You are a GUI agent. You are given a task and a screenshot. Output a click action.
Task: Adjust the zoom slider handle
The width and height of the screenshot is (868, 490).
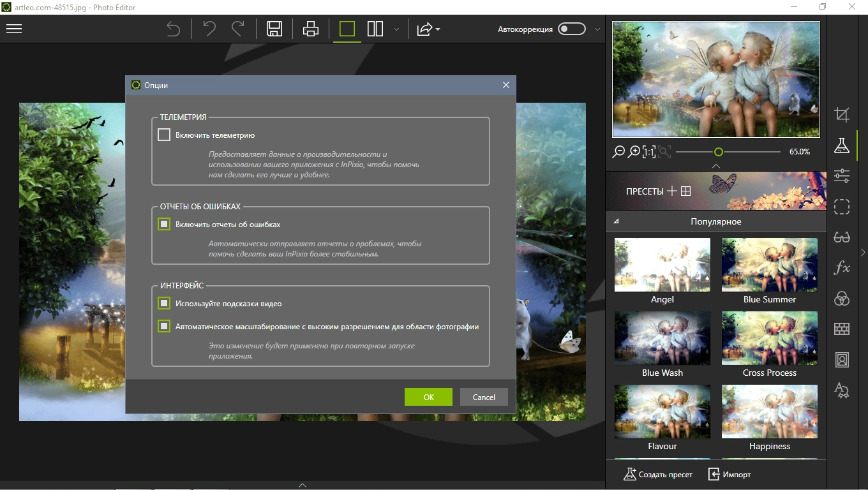[x=719, y=152]
